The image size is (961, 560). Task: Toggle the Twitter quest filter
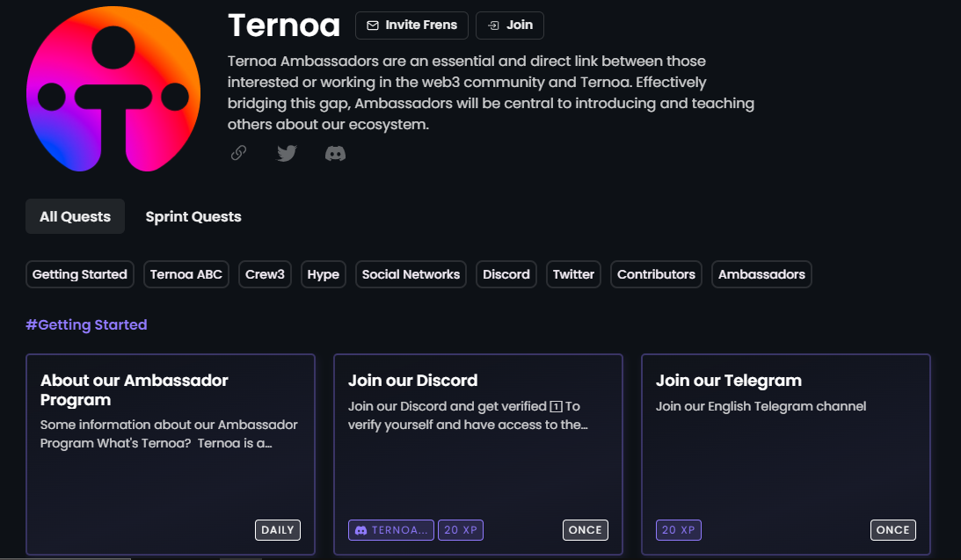click(573, 273)
